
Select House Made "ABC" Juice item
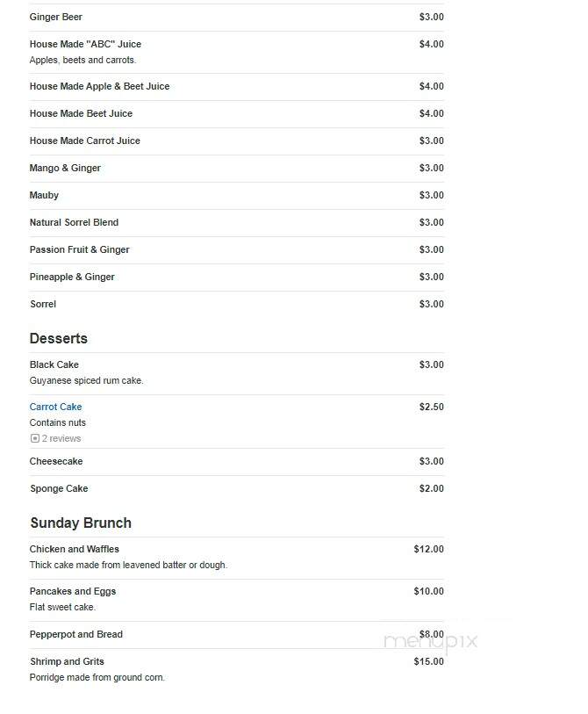click(85, 44)
